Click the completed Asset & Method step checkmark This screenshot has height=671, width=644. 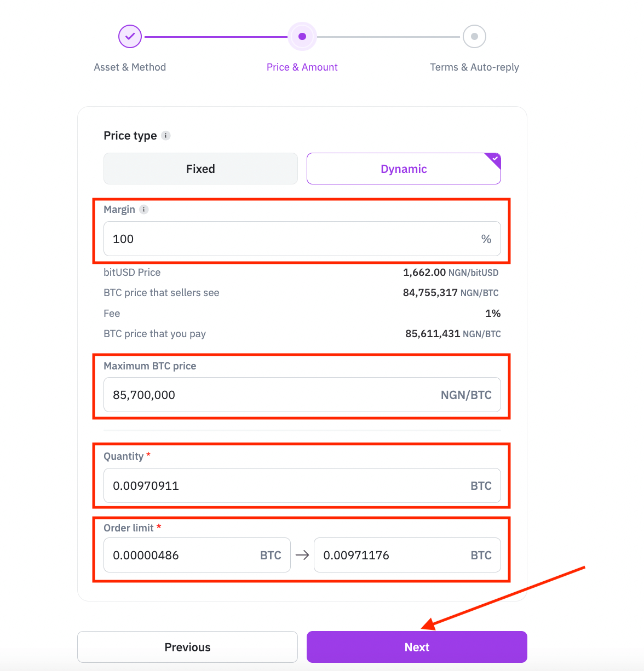(x=130, y=37)
